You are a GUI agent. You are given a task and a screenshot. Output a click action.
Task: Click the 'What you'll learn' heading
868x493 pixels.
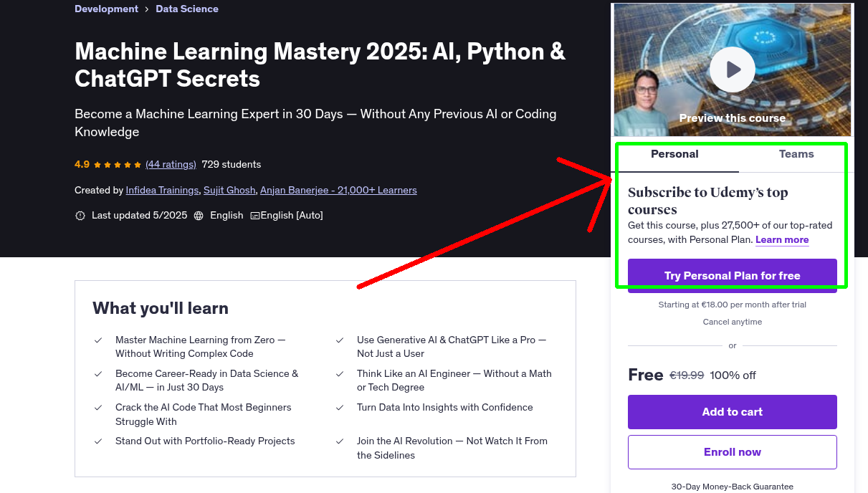click(x=161, y=308)
